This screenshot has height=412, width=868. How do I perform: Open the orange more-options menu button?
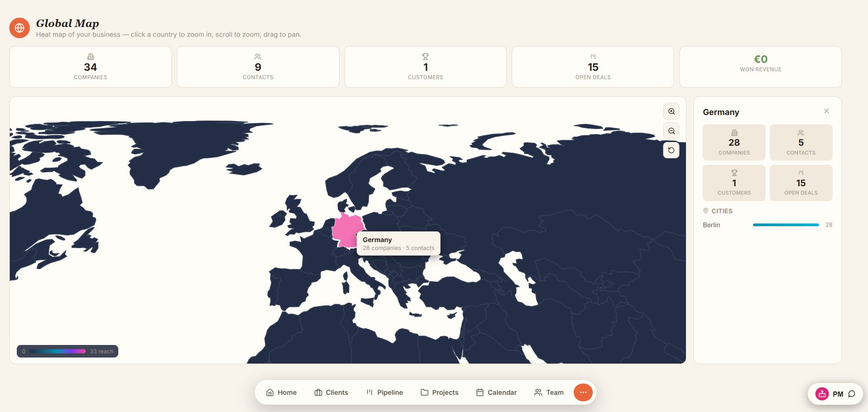pyautogui.click(x=583, y=392)
